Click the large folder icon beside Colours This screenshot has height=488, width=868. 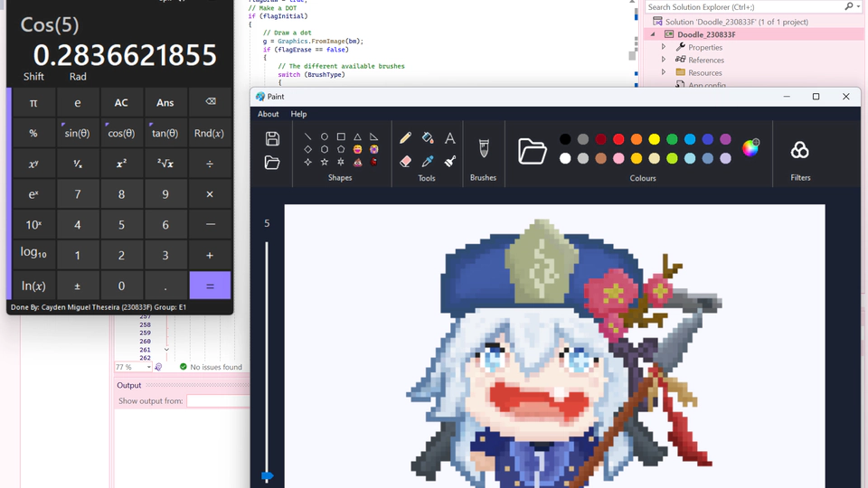[532, 151]
